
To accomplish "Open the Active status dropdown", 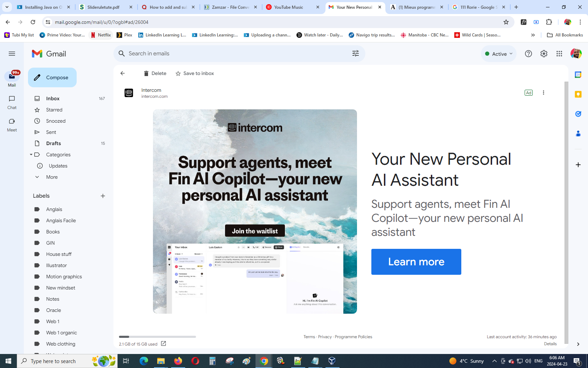I will pyautogui.click(x=499, y=54).
